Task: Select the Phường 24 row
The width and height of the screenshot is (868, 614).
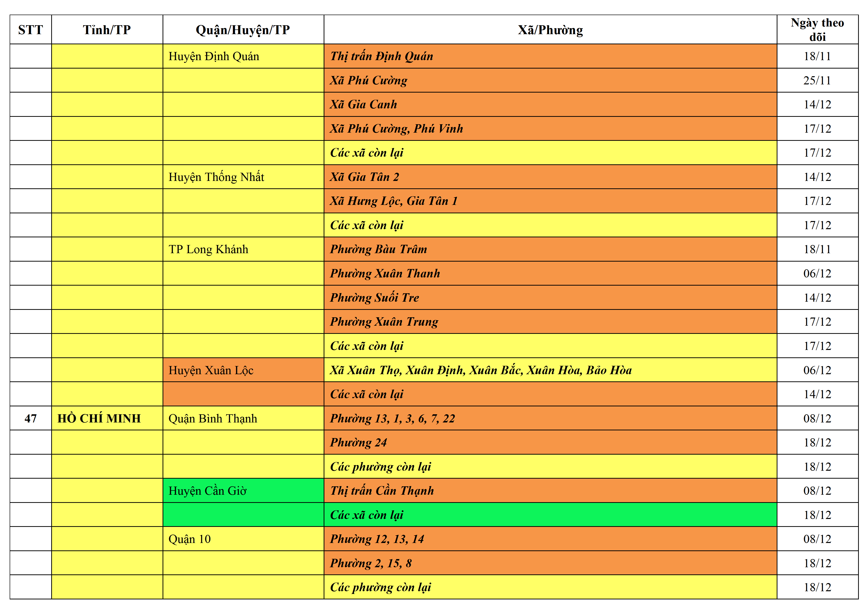Action: (358, 442)
